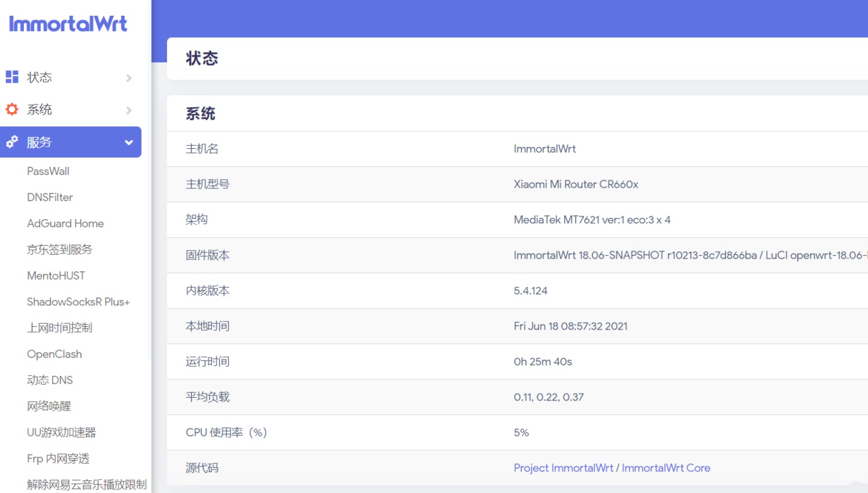868x493 pixels.
Task: Select UU游戏加速器 from sidebar
Action: (x=62, y=432)
